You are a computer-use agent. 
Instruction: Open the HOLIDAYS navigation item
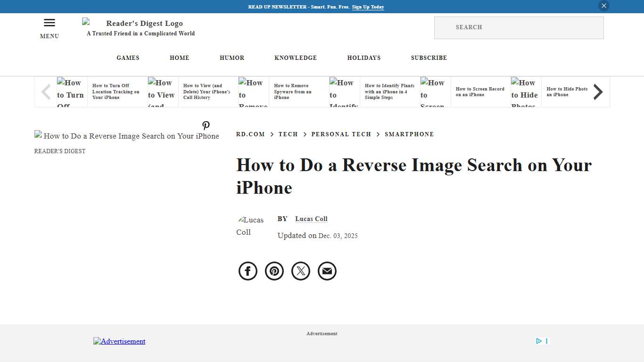click(363, 58)
